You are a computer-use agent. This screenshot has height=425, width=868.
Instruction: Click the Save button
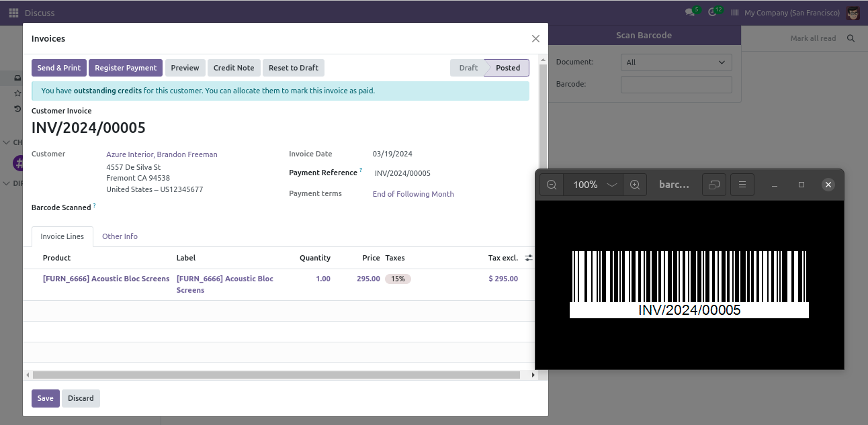click(x=46, y=398)
